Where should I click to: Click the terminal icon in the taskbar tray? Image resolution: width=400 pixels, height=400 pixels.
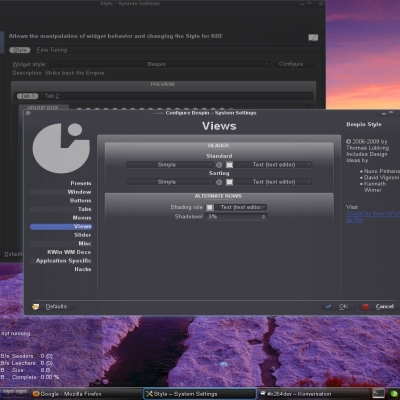pos(378,394)
